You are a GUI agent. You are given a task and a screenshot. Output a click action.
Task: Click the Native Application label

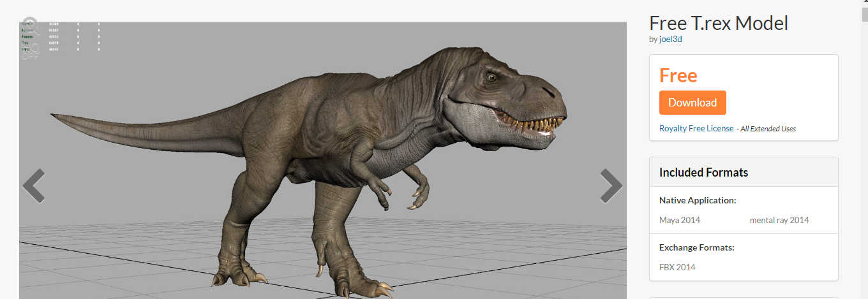click(x=698, y=200)
